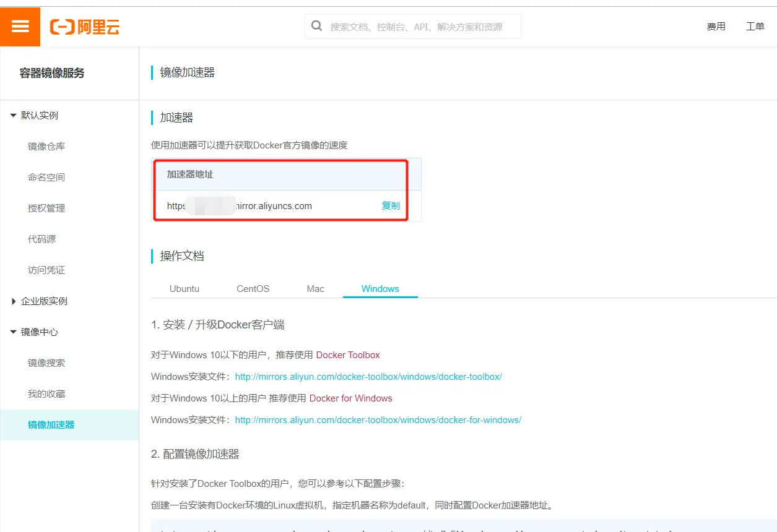Open 我的收藏 in sidebar
777x532 pixels.
(46, 394)
